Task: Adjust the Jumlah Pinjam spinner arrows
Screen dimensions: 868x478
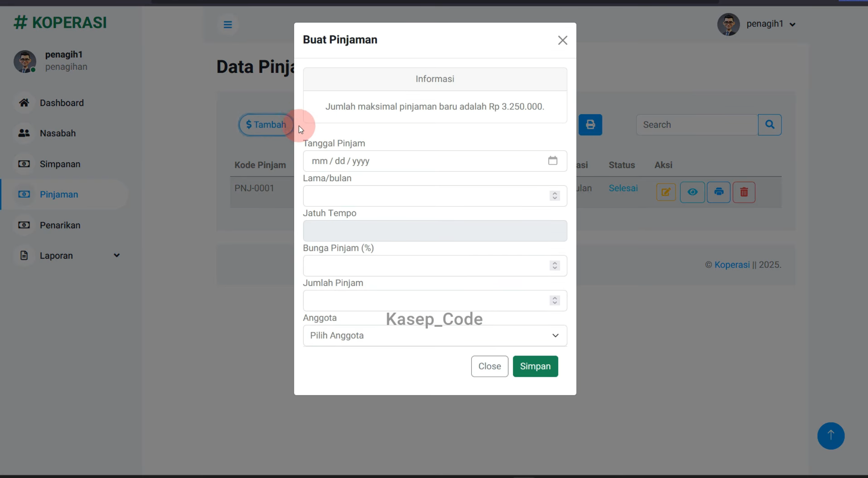Action: [x=555, y=300]
